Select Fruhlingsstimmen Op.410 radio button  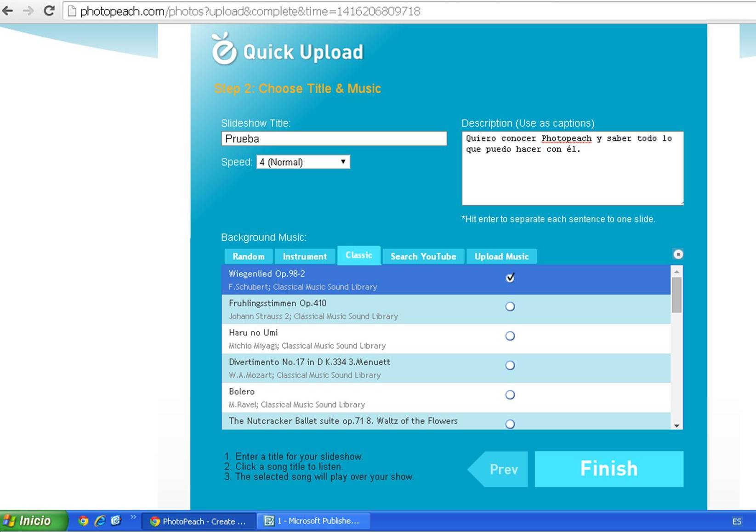click(510, 306)
